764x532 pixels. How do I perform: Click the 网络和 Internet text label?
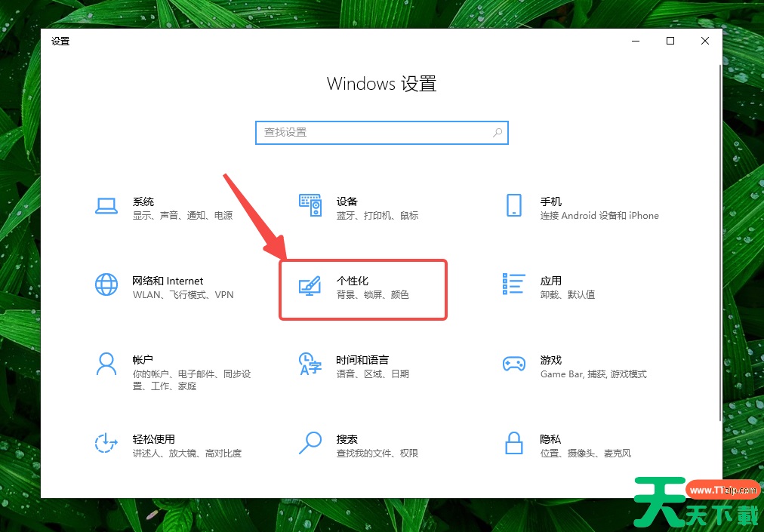click(168, 281)
